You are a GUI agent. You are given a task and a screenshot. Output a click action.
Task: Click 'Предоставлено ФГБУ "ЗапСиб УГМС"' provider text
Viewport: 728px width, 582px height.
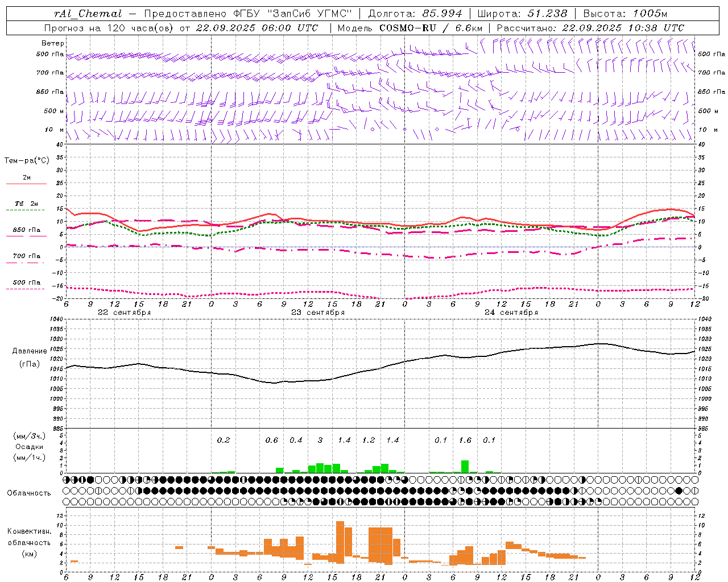click(x=248, y=14)
